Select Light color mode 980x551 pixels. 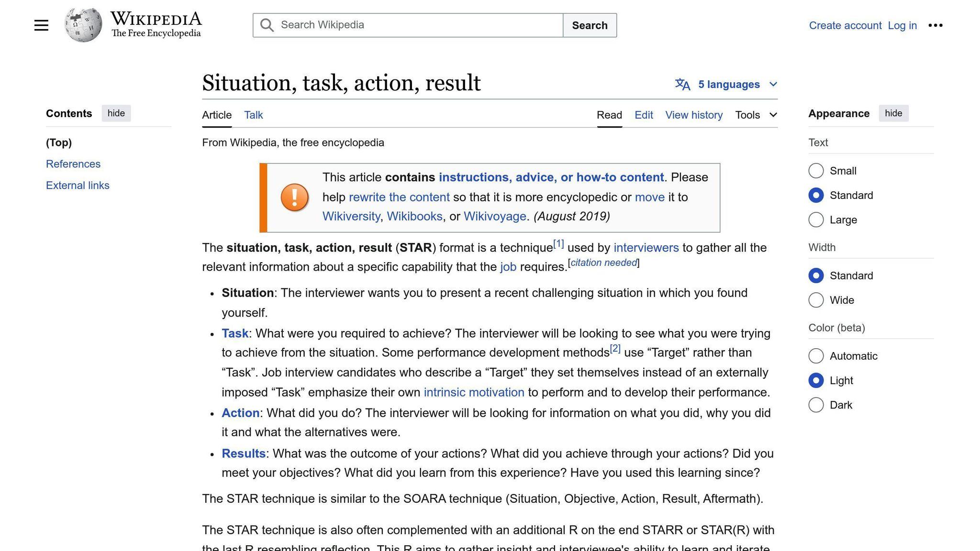pyautogui.click(x=816, y=380)
